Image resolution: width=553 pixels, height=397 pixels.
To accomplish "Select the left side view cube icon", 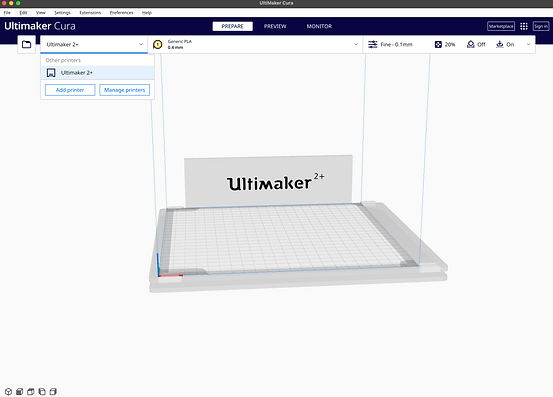I will 42,392.
